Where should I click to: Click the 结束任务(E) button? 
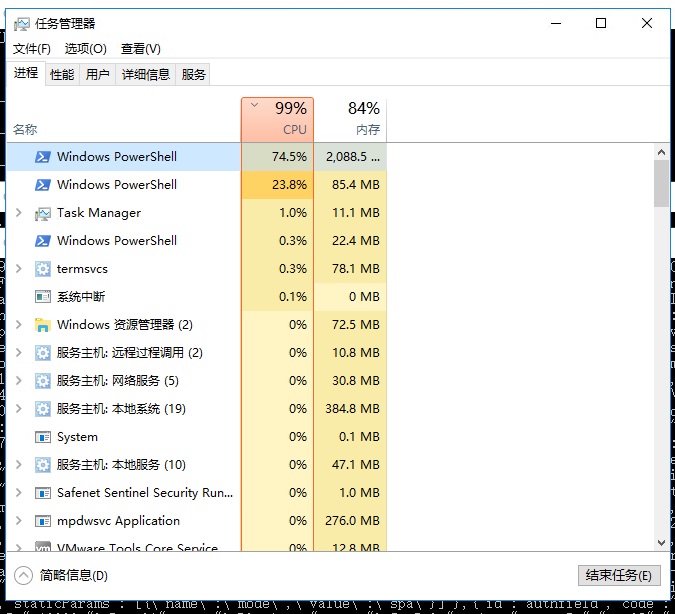(x=619, y=575)
